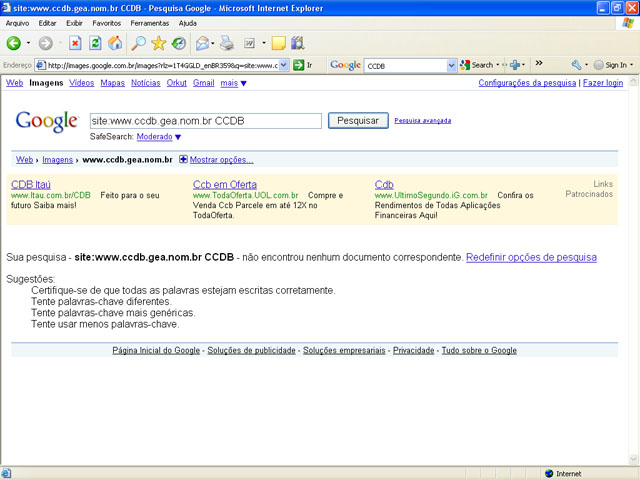640x480 pixels.
Task: Open the 'Redefinir opções de pesquisa' link
Action: click(x=531, y=257)
